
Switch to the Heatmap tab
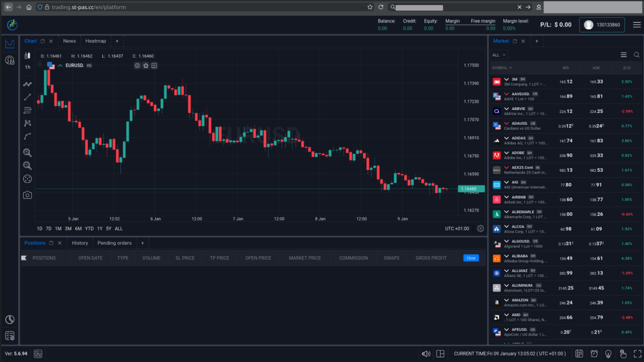[96, 41]
